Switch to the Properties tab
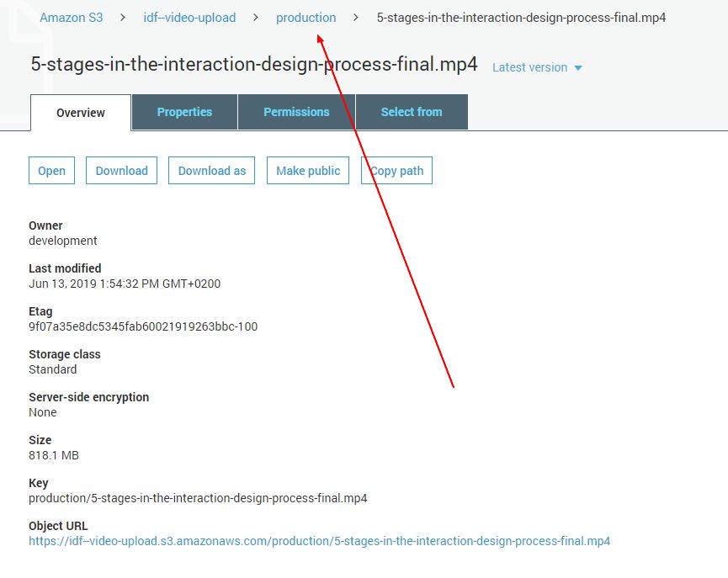The image size is (728, 578). (184, 112)
